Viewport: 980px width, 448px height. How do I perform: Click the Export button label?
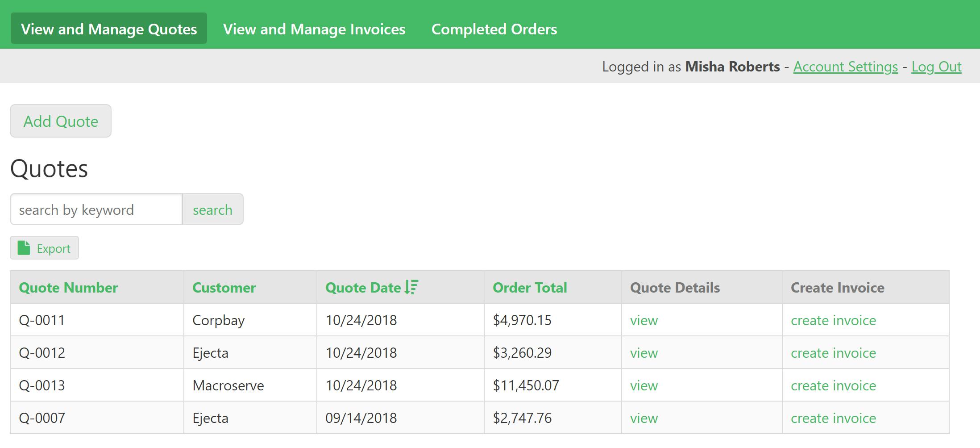pos(54,248)
